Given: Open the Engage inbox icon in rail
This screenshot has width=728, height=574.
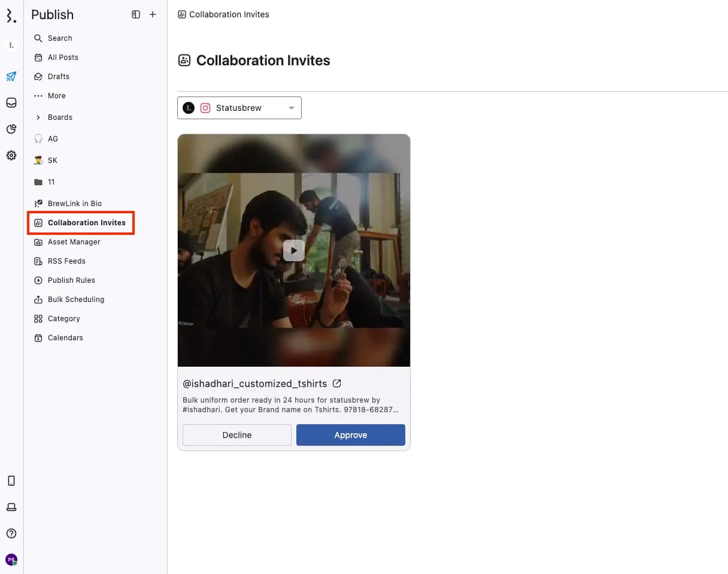Looking at the screenshot, I should click(x=11, y=102).
